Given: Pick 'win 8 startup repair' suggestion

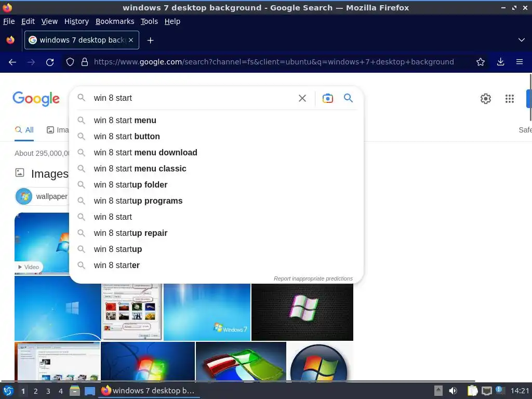Looking at the screenshot, I should pyautogui.click(x=216, y=233).
